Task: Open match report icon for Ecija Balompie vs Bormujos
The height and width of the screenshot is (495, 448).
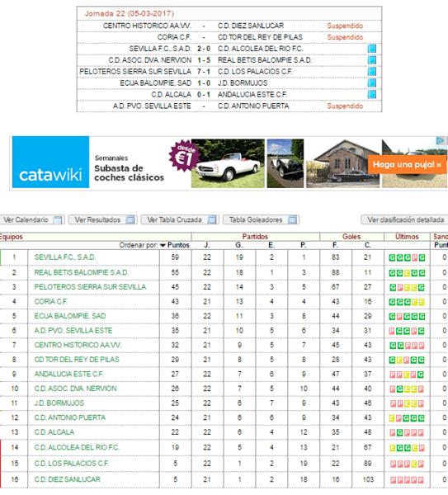Action: point(372,83)
